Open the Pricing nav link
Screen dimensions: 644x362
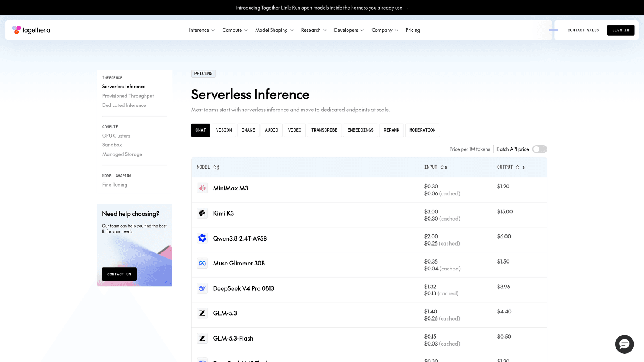tap(413, 30)
